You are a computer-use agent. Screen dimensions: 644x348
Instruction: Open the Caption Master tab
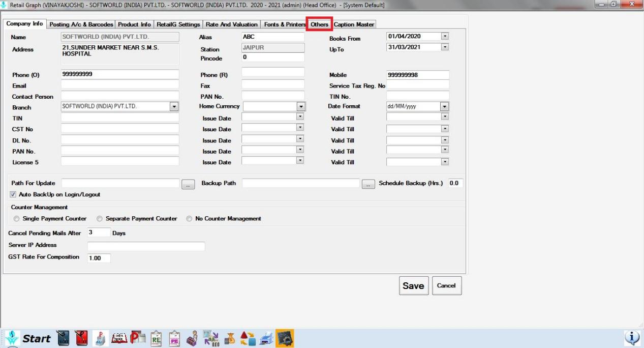(354, 24)
